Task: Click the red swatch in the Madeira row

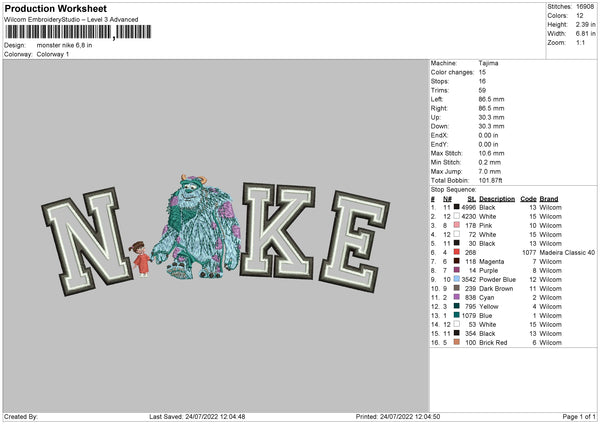Action: pyautogui.click(x=457, y=252)
